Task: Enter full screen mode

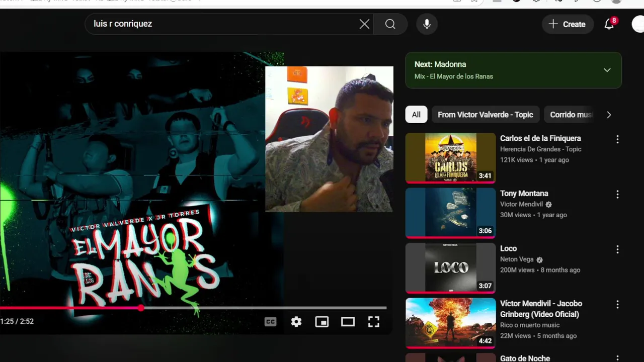Action: pyautogui.click(x=374, y=322)
